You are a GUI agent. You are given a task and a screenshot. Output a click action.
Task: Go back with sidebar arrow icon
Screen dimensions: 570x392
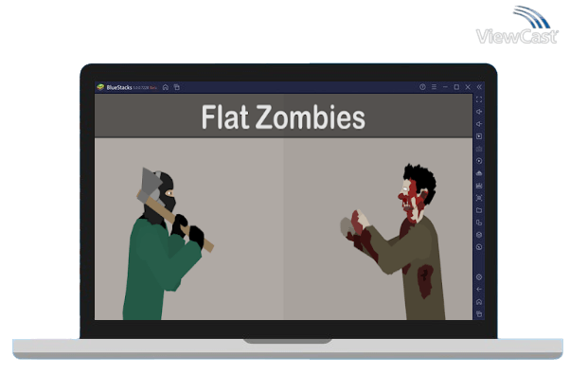coord(479,290)
